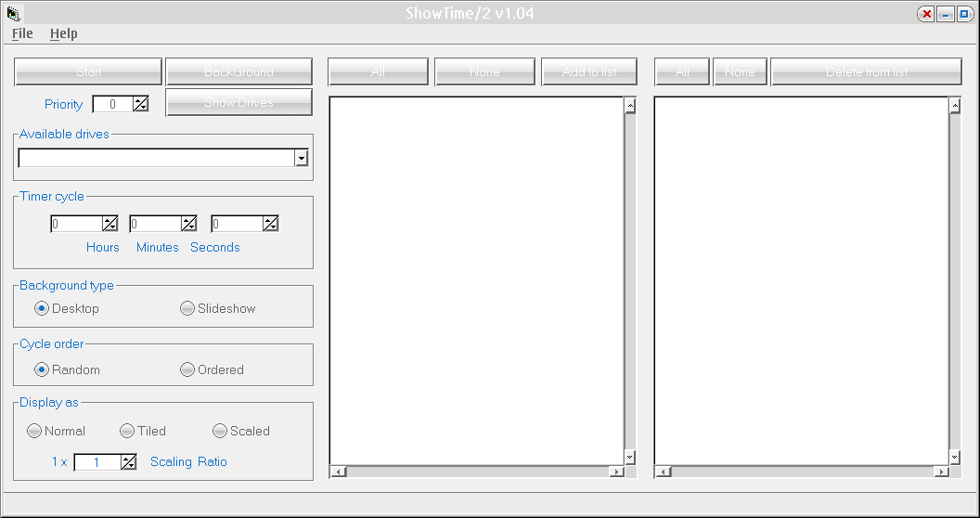Click the Scaling Ratio spinner arrows
Viewport: 980px width, 518px height.
pyautogui.click(x=129, y=462)
